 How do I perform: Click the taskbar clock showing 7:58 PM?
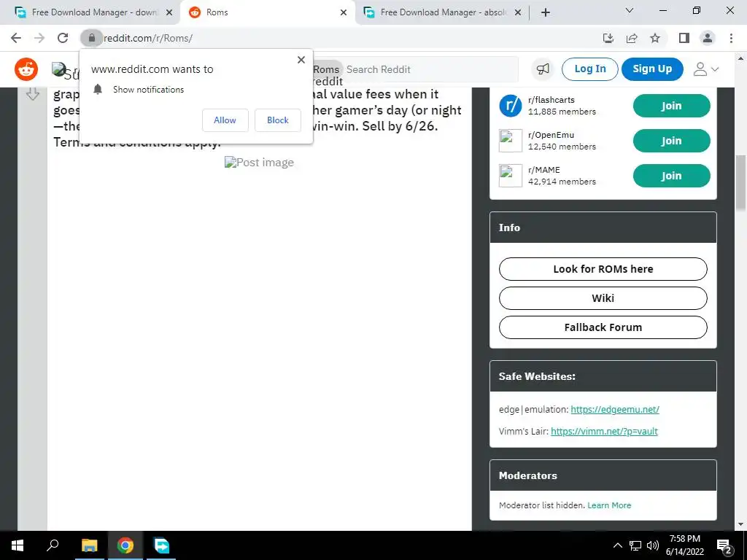pyautogui.click(x=684, y=545)
